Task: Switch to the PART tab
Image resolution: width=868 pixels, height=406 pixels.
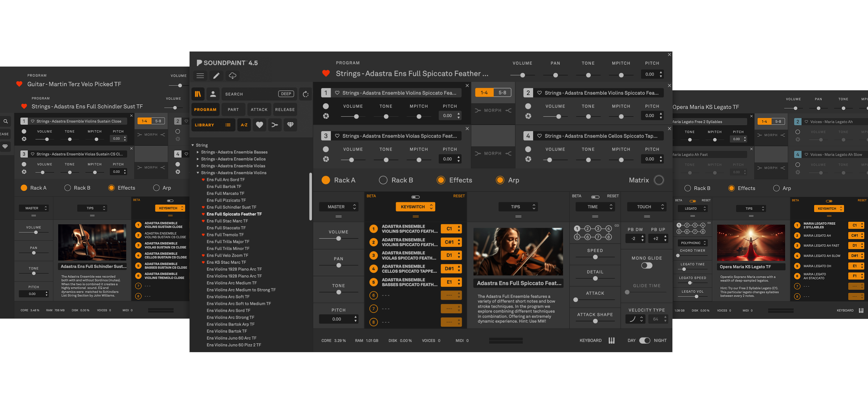Action: [x=233, y=109]
